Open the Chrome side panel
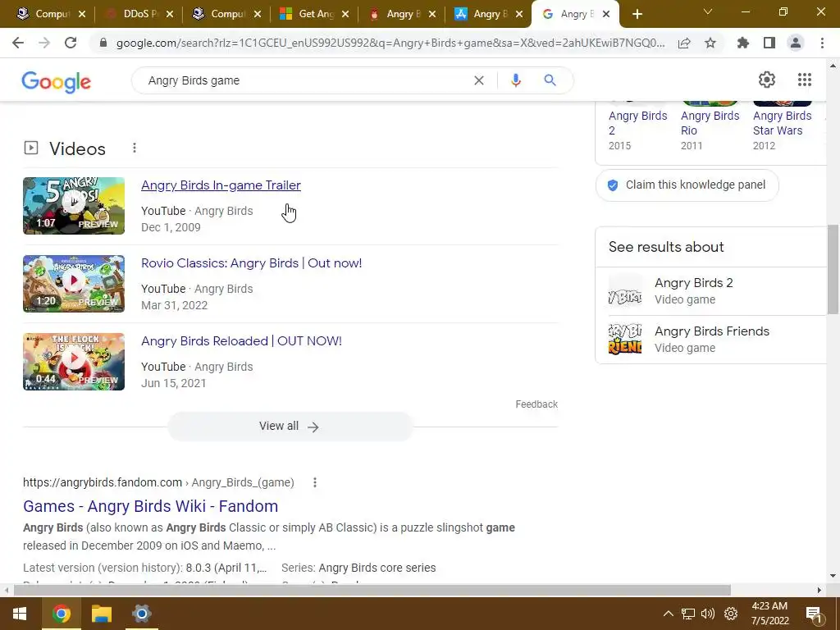 tap(769, 43)
